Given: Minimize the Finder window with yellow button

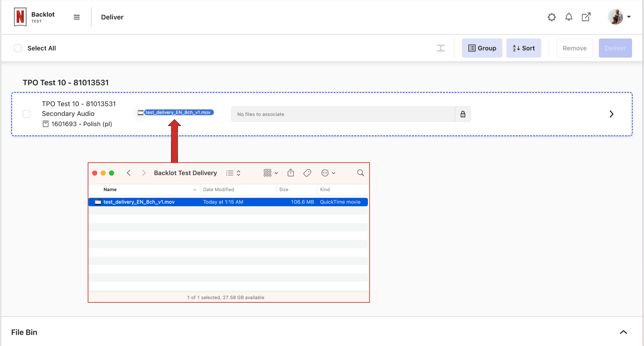Looking at the screenshot, I should click(x=103, y=173).
